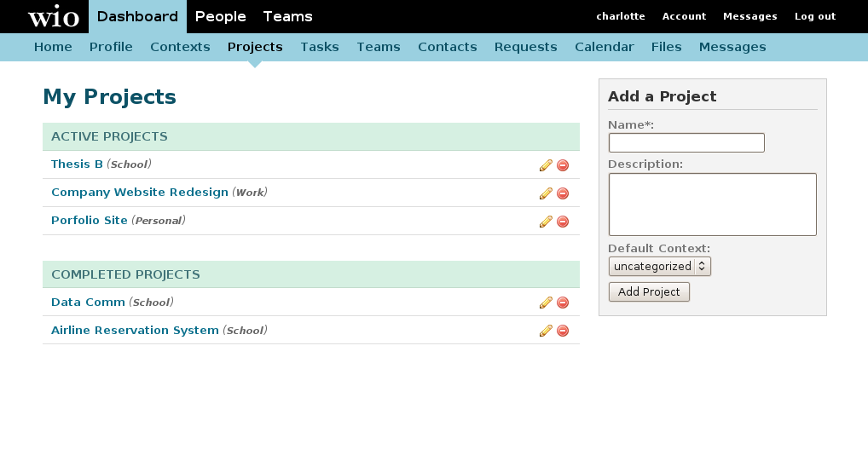Log out of the charlotte account
This screenshot has height=467, width=868.
pos(815,16)
